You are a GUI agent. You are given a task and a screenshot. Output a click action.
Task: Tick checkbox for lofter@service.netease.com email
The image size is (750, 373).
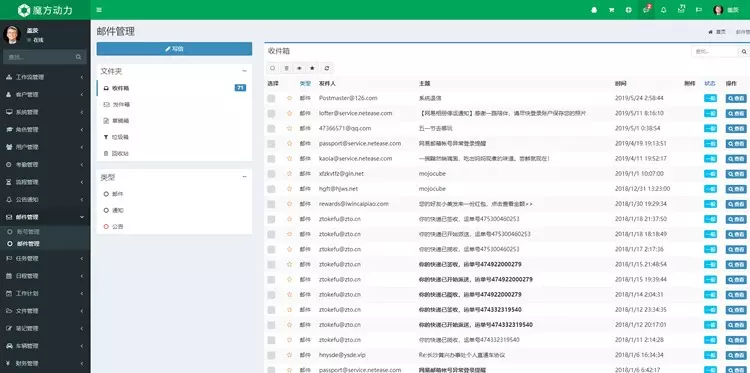271,113
